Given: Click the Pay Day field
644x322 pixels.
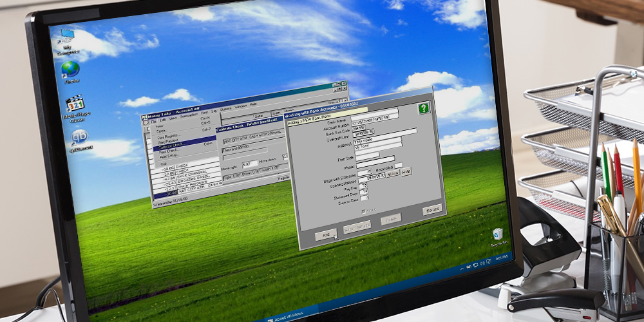Looking at the screenshot, I should tap(363, 185).
